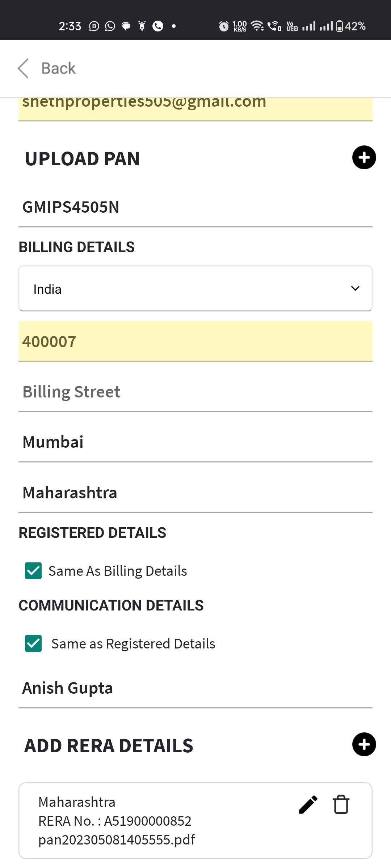This screenshot has height=868, width=391.
Task: Add a PAN upload with plus icon
Action: (364, 158)
